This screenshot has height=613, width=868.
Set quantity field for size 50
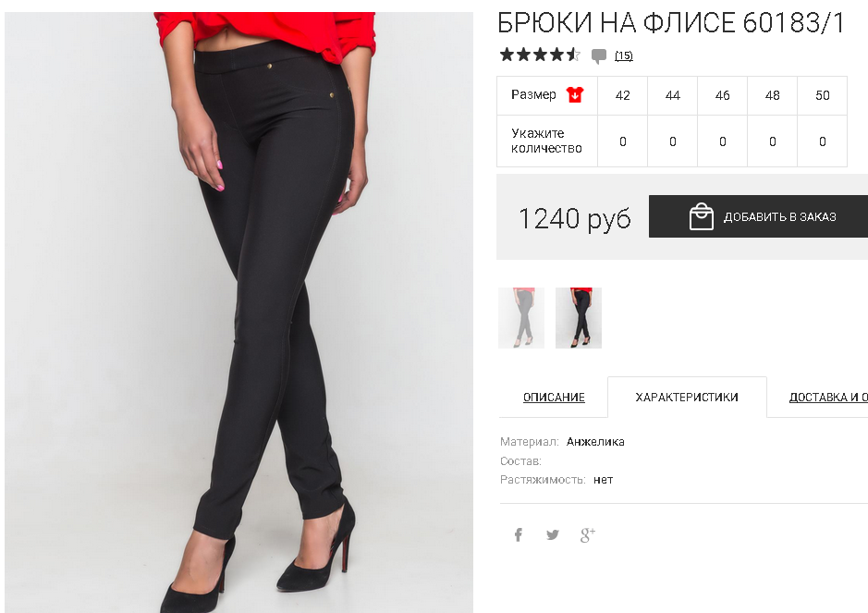pyautogui.click(x=822, y=141)
